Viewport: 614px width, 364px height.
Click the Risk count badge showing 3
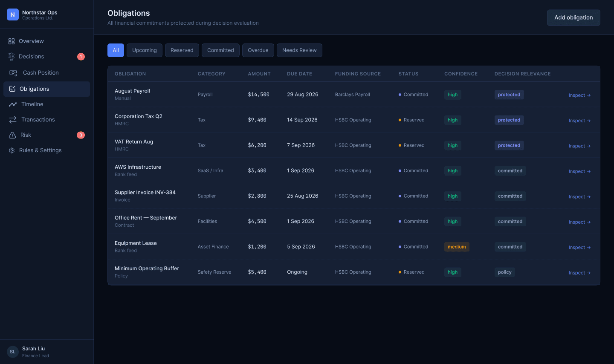[x=81, y=135]
